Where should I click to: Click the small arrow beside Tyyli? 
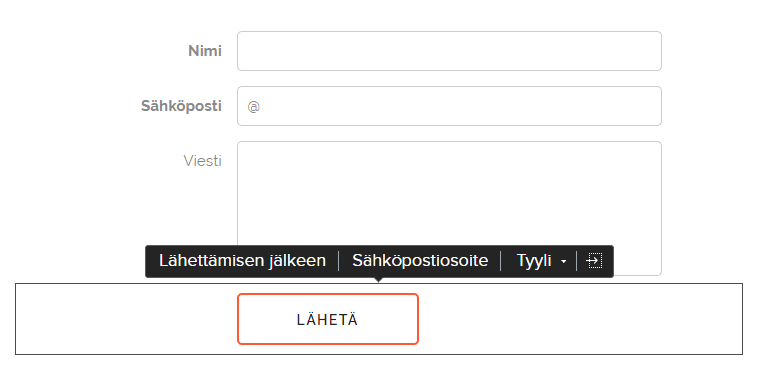563,262
